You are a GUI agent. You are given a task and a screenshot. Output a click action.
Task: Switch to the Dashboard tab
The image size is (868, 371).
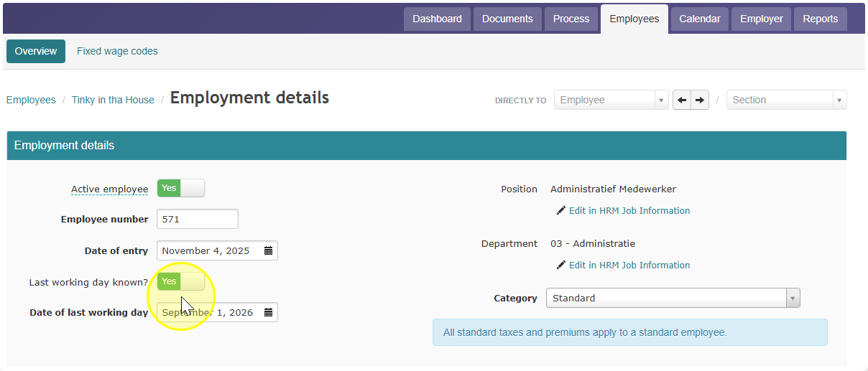point(437,19)
